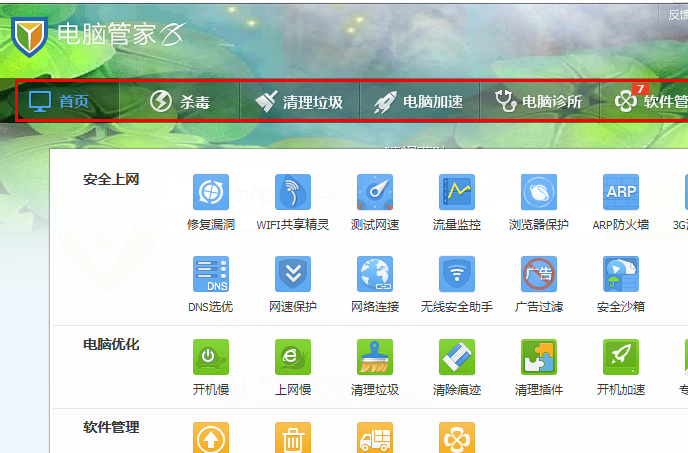Open the 清除痕迹 clear traces tool
This screenshot has width=688, height=453.
coord(456,357)
